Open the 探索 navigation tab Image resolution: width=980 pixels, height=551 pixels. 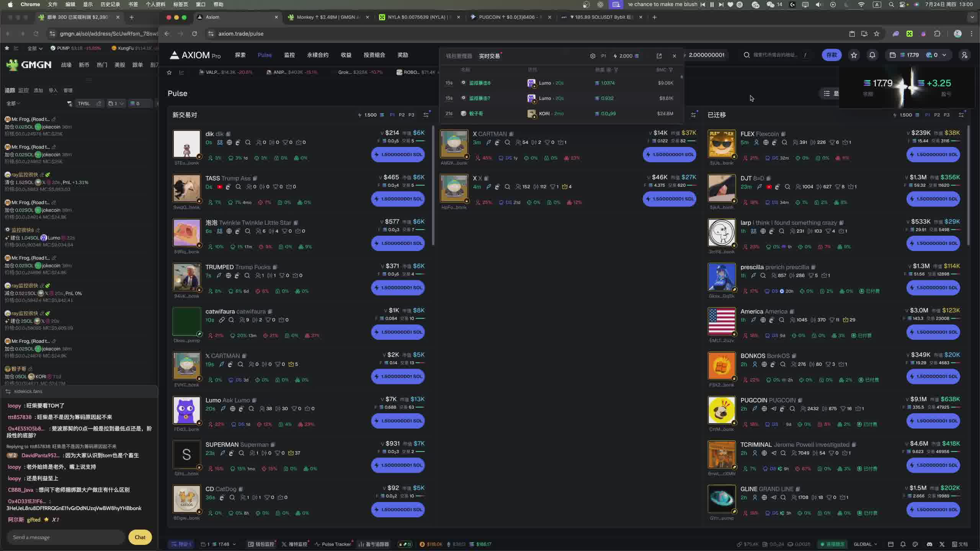coord(240,55)
